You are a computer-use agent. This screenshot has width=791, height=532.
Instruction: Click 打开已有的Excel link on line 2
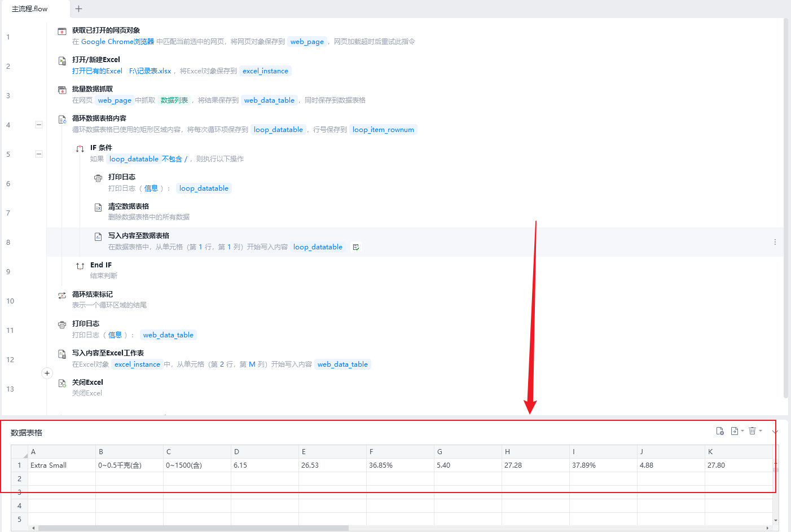coord(97,71)
